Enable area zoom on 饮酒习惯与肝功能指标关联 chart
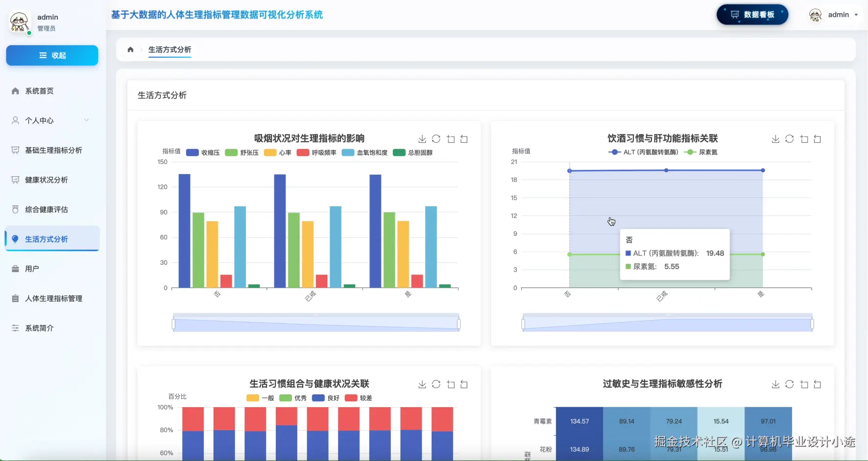868x461 pixels. pyautogui.click(x=804, y=139)
